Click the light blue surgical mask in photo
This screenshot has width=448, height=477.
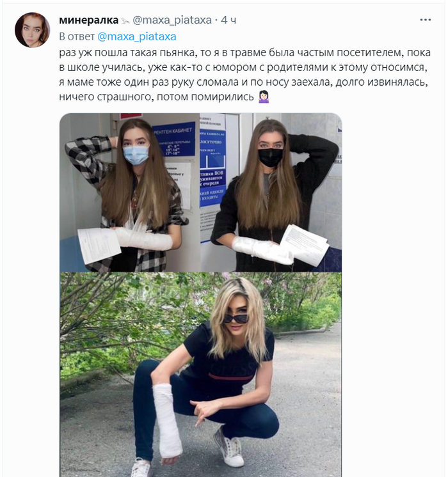136,155
